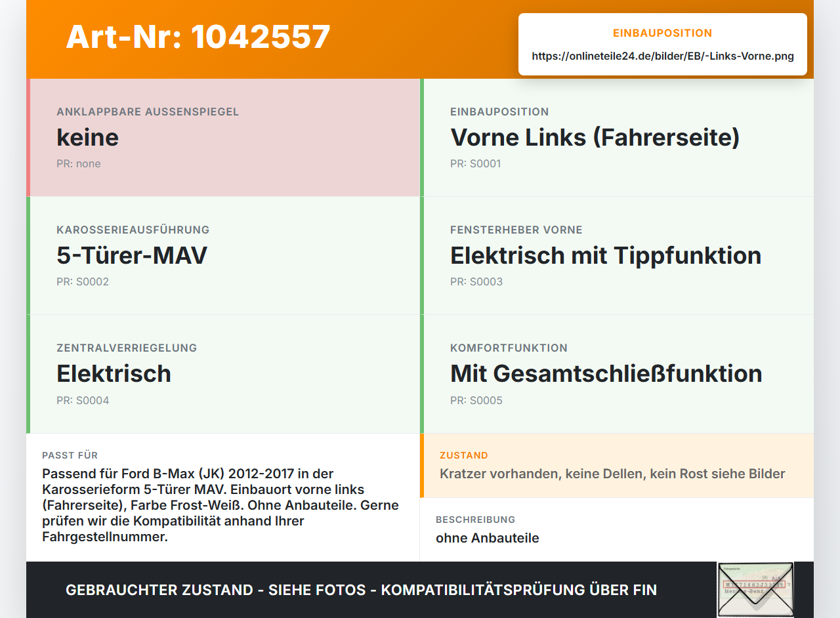Click the 'PR: S0003' code
This screenshot has width=840, height=618.
pos(476,281)
